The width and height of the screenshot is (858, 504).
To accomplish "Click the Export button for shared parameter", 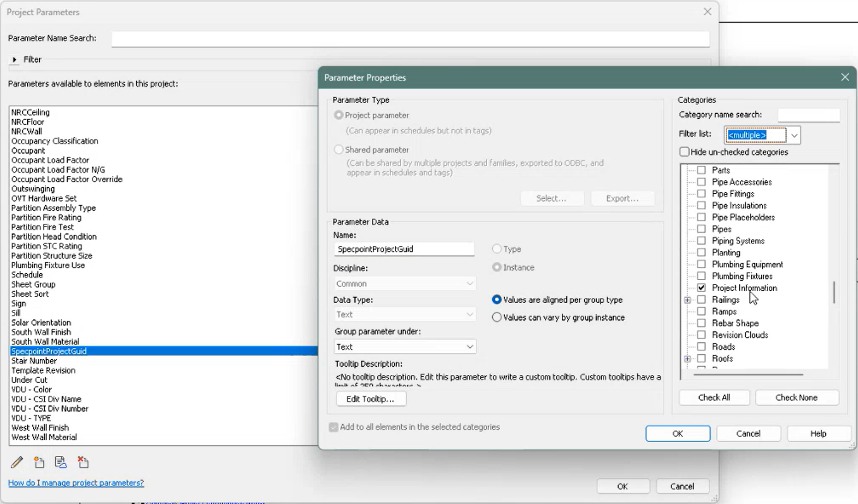I will [x=623, y=198].
